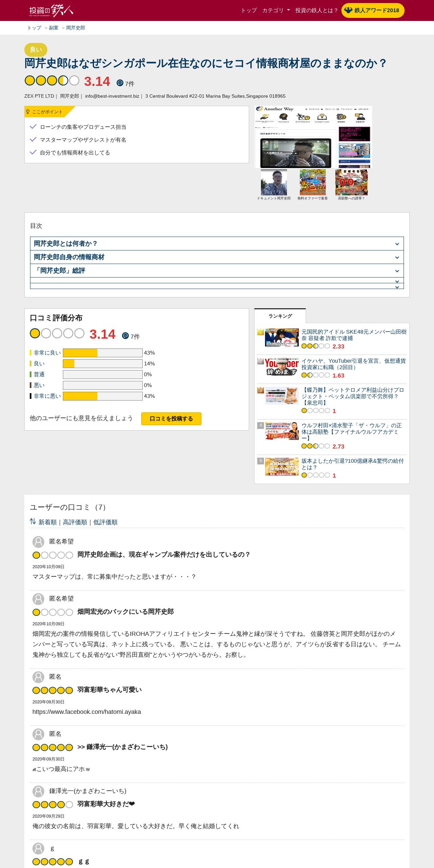Click avatar of the first 匿名希望 review
The width and height of the screenshot is (434, 868).
[39, 542]
